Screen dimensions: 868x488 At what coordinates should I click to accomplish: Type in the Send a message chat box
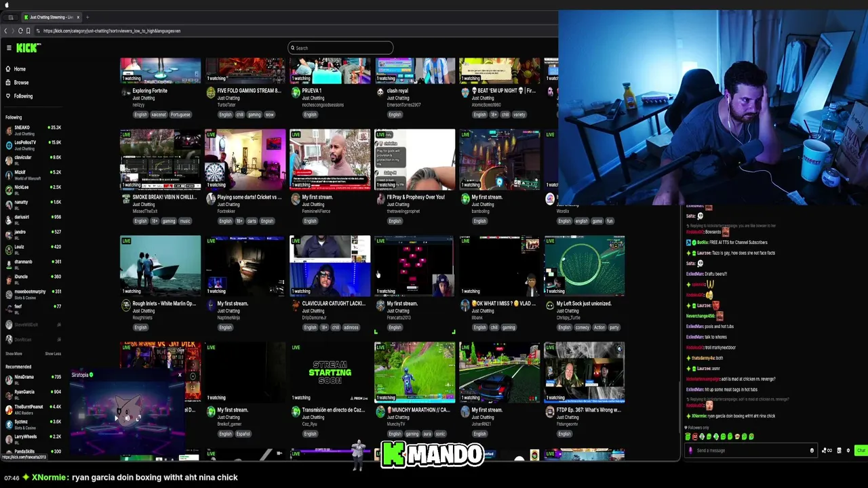pyautogui.click(x=751, y=451)
